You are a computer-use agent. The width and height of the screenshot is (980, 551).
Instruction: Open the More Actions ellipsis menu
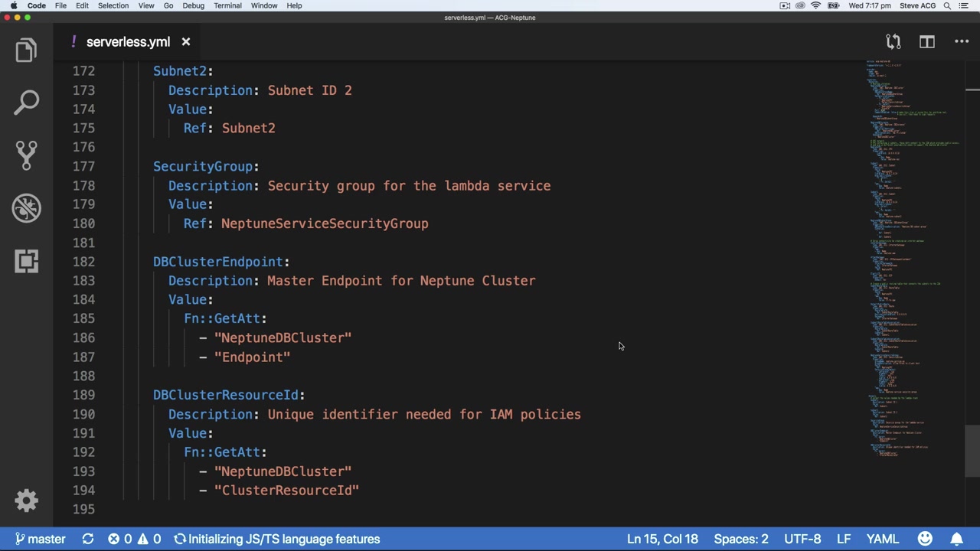[962, 42]
